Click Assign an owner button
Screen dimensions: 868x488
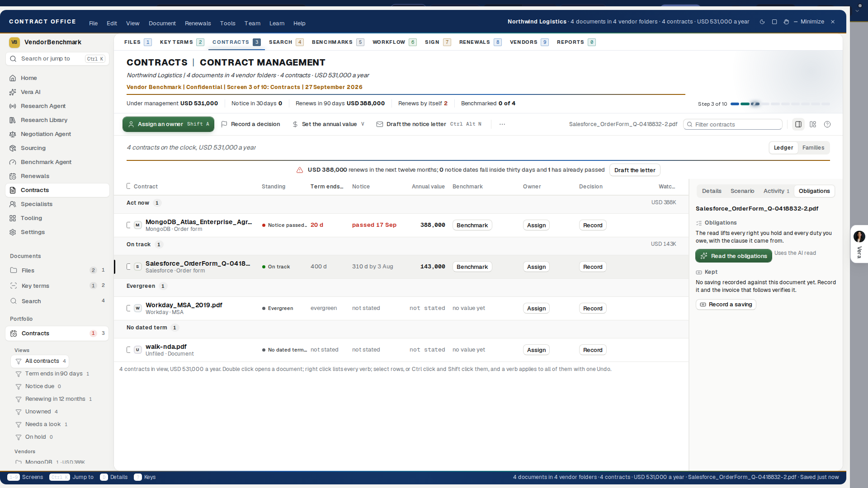[168, 124]
